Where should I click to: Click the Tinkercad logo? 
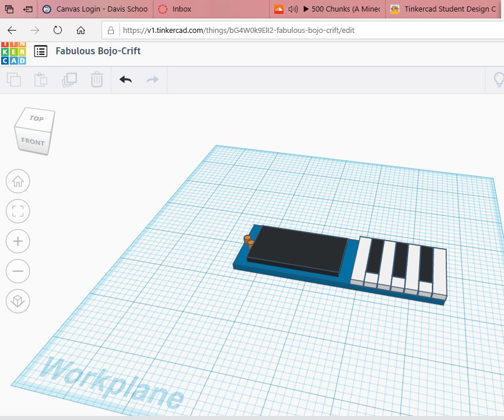(x=13, y=51)
